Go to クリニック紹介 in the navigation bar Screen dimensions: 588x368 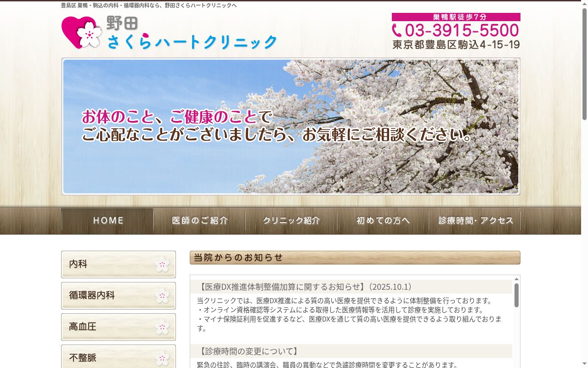click(291, 220)
